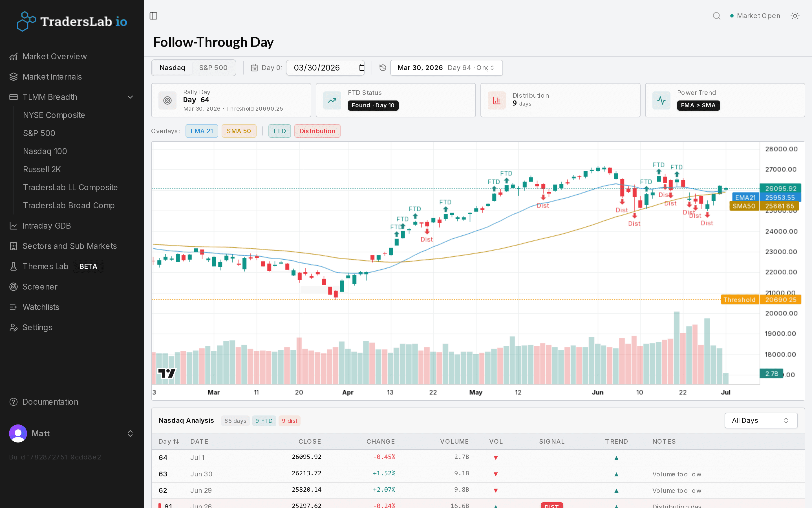
Task: Click the Market Open status indicator
Action: pos(755,16)
